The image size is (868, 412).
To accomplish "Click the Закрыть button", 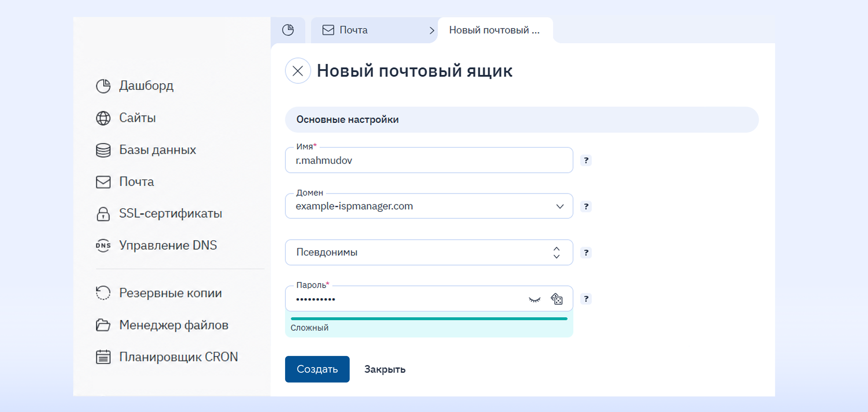I will click(385, 370).
